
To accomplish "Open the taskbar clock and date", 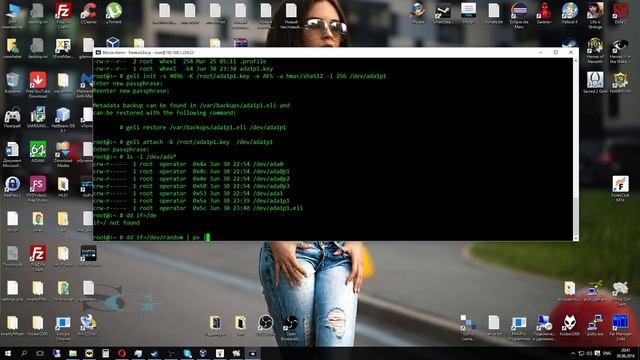I will click(625, 353).
